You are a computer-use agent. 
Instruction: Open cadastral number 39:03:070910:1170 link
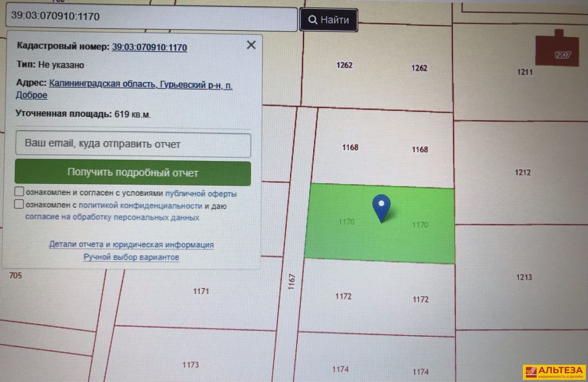[149, 47]
